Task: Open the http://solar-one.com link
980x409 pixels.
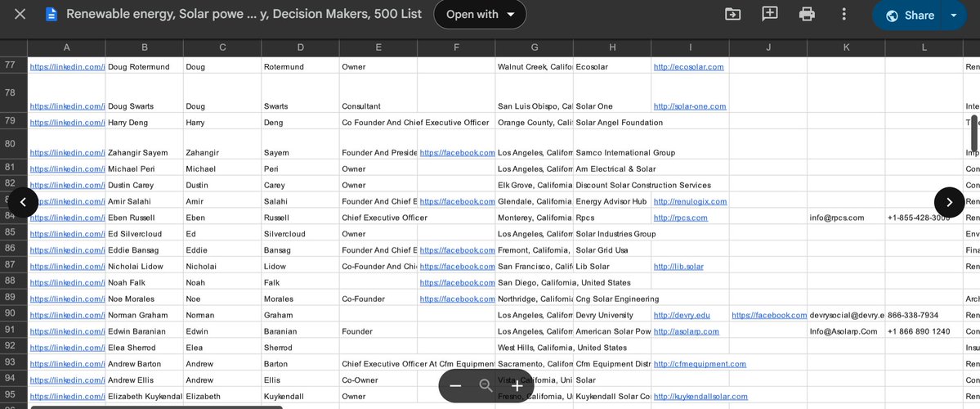Action: point(689,106)
